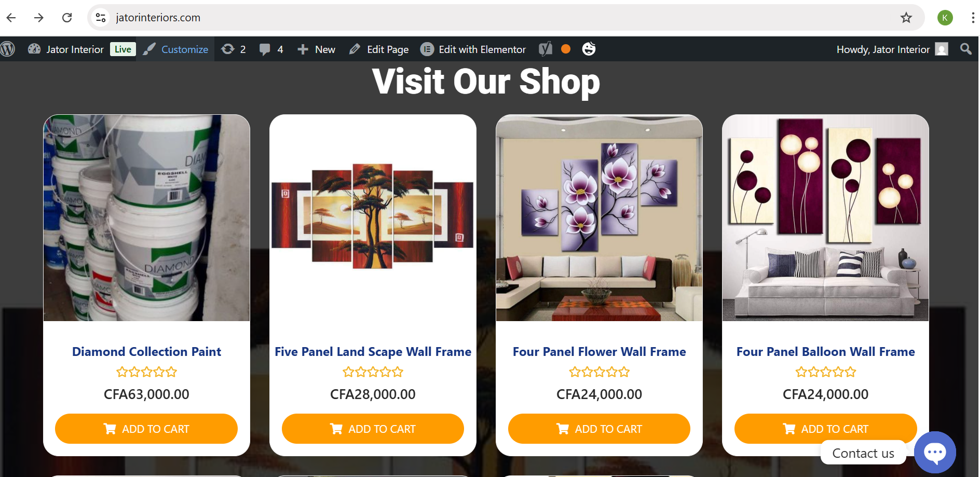Click the Yoast SEO icon
Viewport: 980px width, 477px height.
tap(546, 49)
